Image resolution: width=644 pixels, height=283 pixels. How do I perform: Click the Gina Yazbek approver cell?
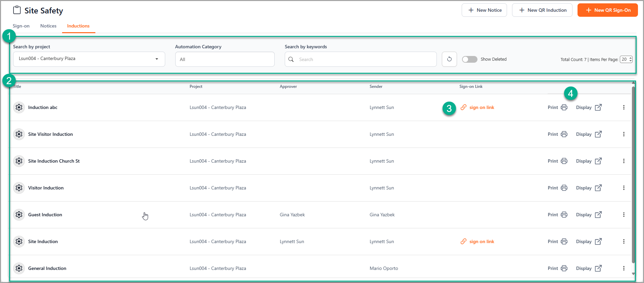292,215
